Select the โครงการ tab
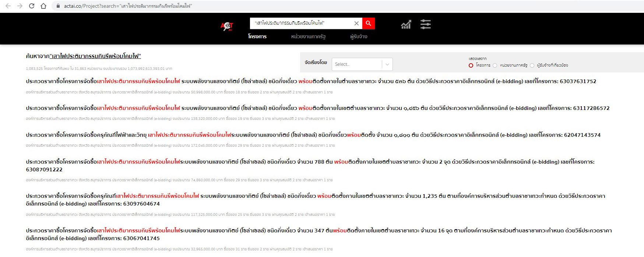The width and height of the screenshot is (644, 257). pyautogui.click(x=257, y=36)
